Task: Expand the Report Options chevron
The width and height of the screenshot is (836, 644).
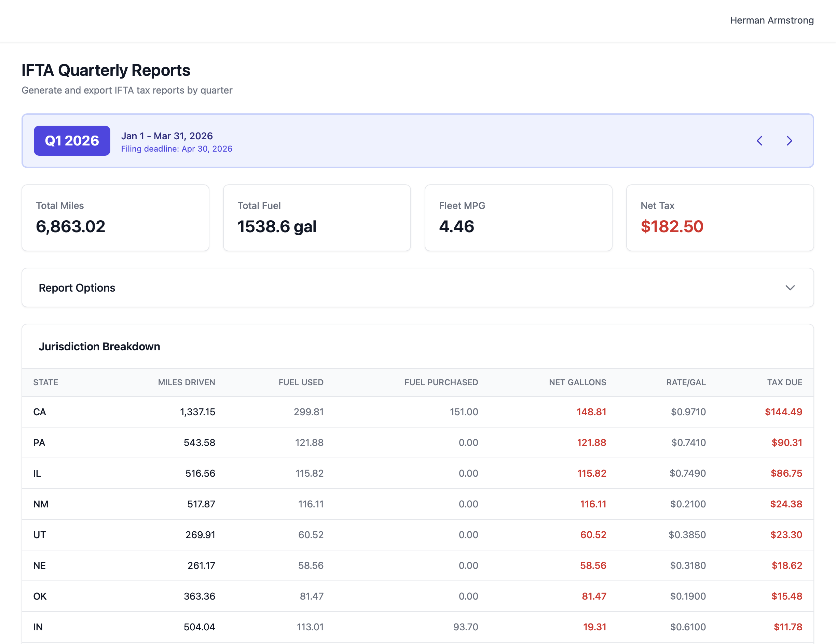Action: tap(790, 288)
